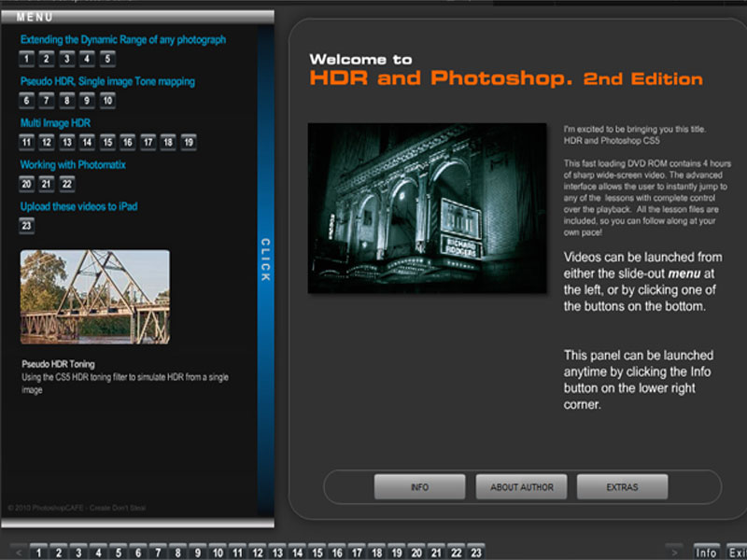The width and height of the screenshot is (747, 560).
Task: Start lesson 21 under Working with Photomatix
Action: [x=47, y=184]
